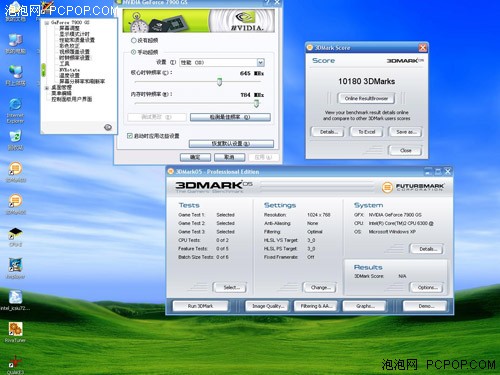Select 彩色校正 tree entry
The width and height of the screenshot is (500, 375).
pyautogui.click(x=69, y=46)
